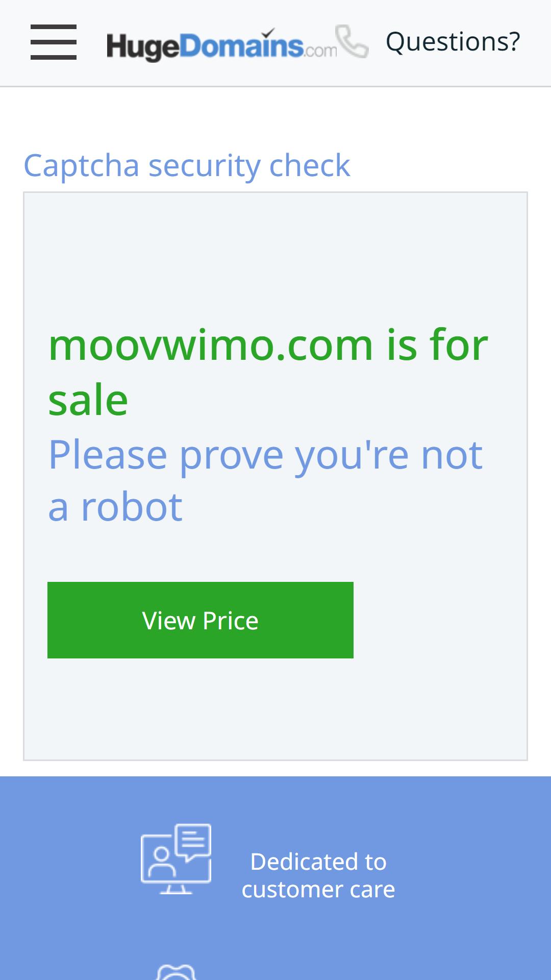Click the black Huge portion of the logo
This screenshot has width=551, height=980.
143,47
